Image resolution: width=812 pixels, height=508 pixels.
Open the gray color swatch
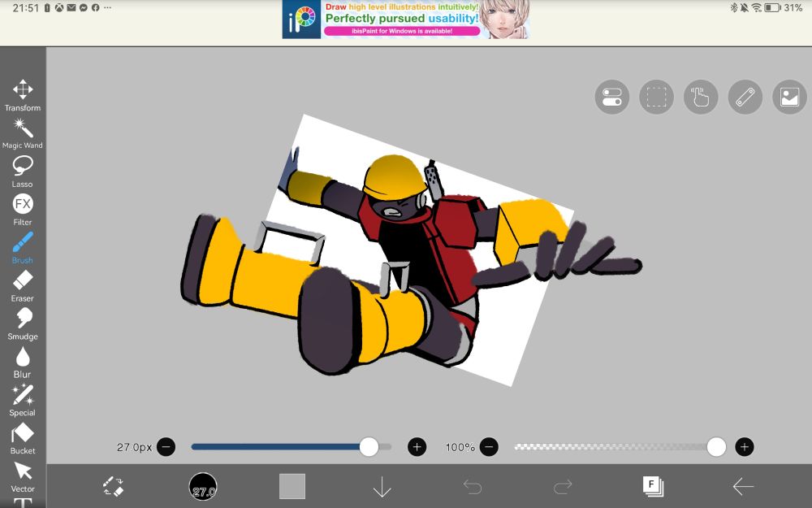[292, 486]
